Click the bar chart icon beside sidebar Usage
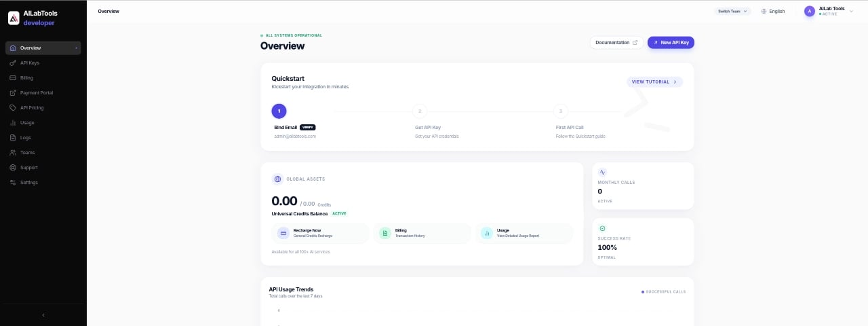This screenshot has width=868, height=326. tap(13, 122)
